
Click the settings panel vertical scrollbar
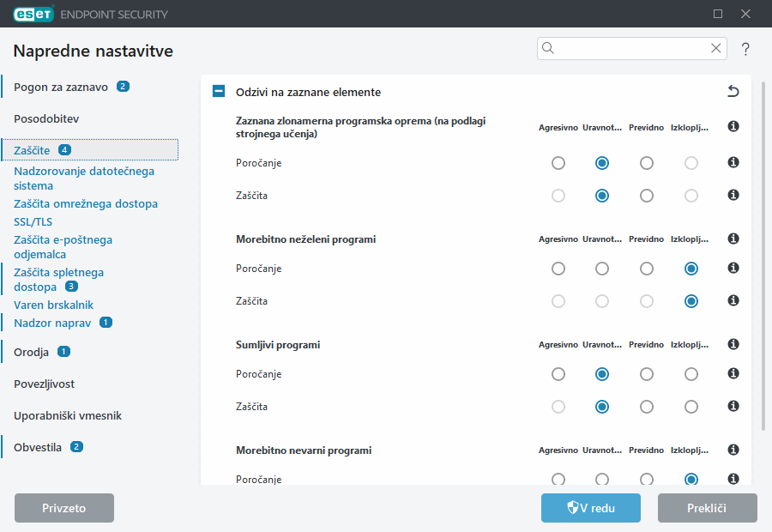click(x=763, y=257)
